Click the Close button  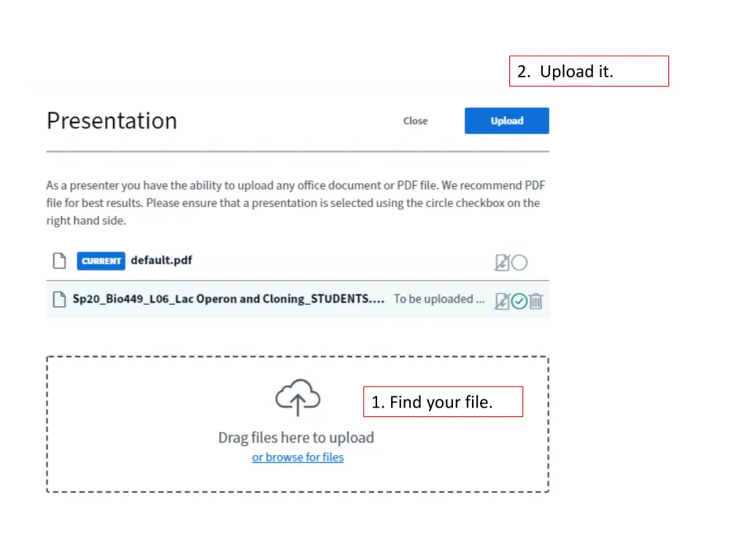(x=415, y=121)
